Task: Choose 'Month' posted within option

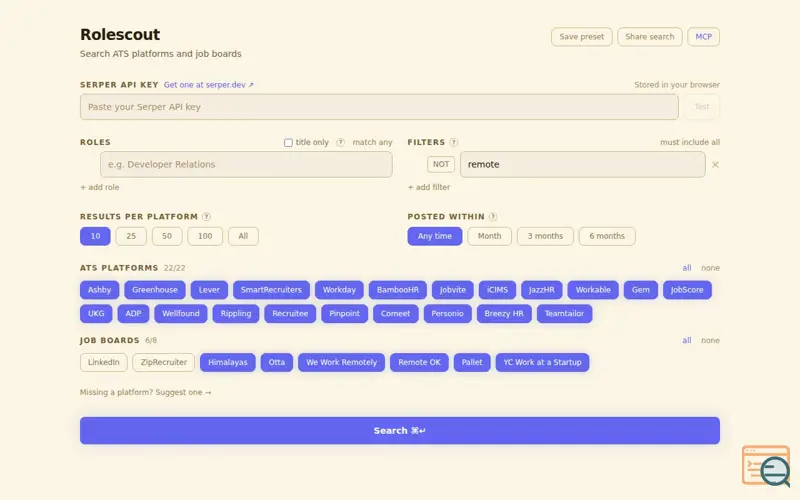Action: [489, 236]
